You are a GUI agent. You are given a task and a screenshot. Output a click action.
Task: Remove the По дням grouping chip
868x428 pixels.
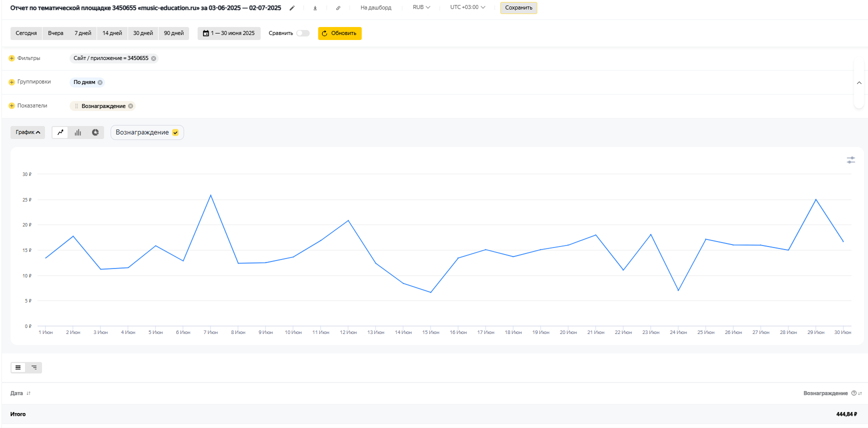point(100,82)
